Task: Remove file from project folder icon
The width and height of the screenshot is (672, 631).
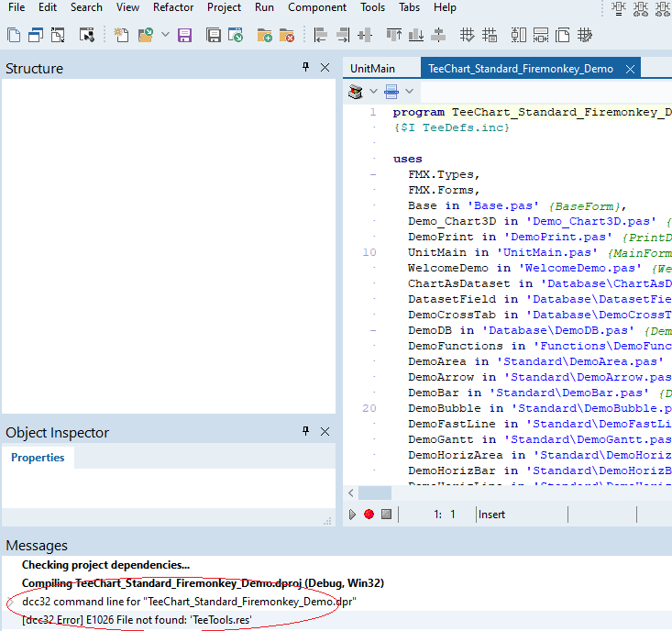Action: tap(286, 35)
